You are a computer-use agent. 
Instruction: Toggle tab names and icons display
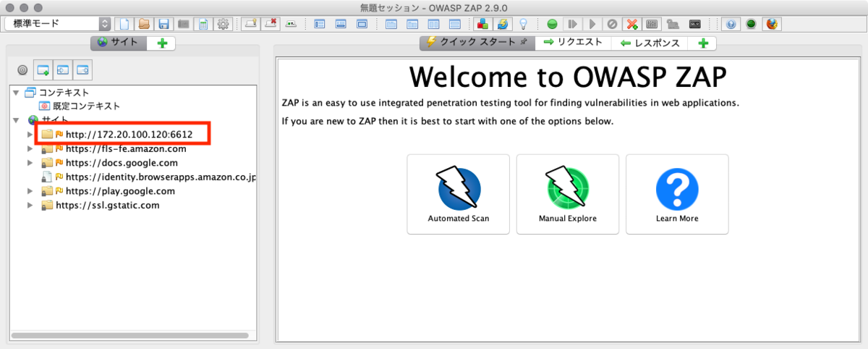[x=291, y=24]
